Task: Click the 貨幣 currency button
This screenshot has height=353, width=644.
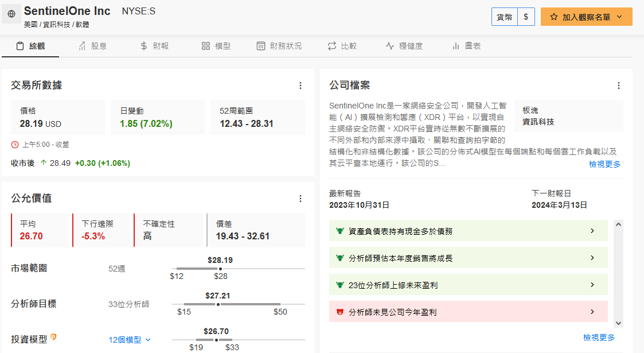Action: coord(504,17)
